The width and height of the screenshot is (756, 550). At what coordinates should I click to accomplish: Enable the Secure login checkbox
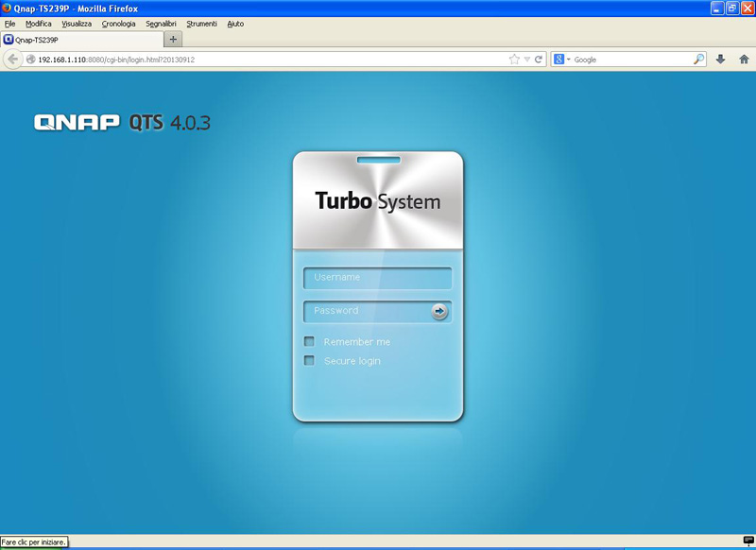click(309, 361)
